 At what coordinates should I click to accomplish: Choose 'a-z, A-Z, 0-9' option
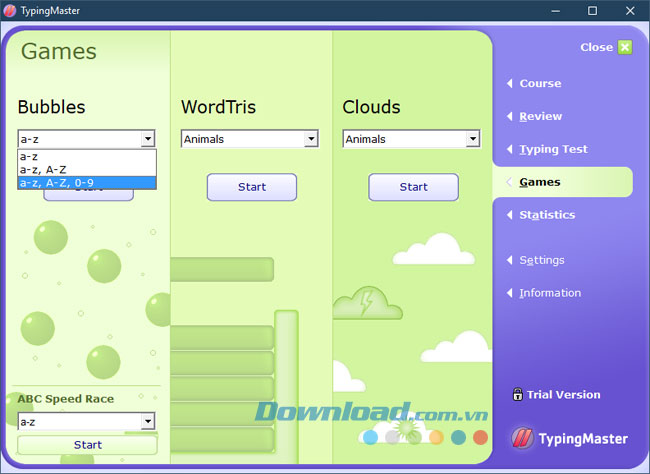click(x=87, y=182)
